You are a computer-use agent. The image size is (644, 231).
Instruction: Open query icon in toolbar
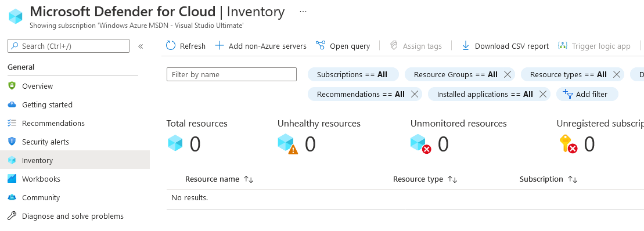tap(321, 45)
